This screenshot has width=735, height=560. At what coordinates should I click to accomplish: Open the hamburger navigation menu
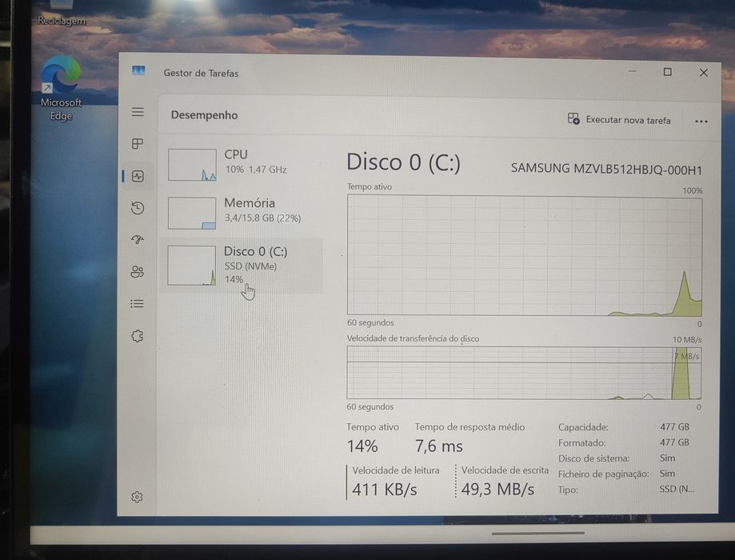point(138,112)
